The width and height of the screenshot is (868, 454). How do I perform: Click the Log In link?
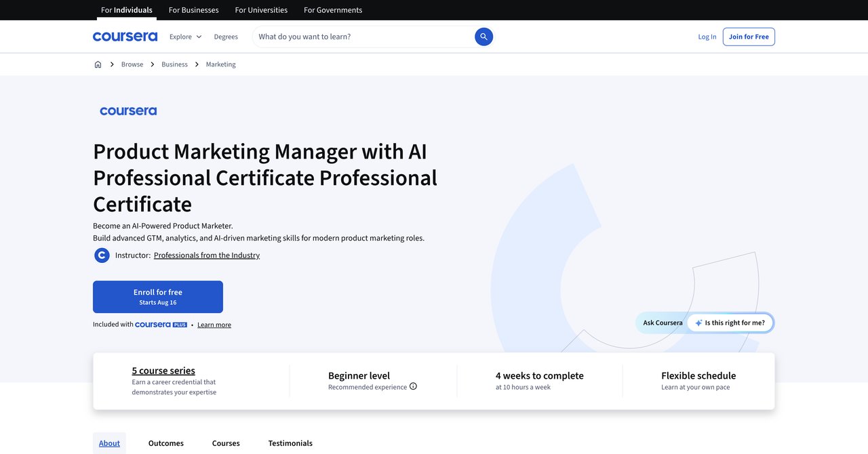coord(707,37)
